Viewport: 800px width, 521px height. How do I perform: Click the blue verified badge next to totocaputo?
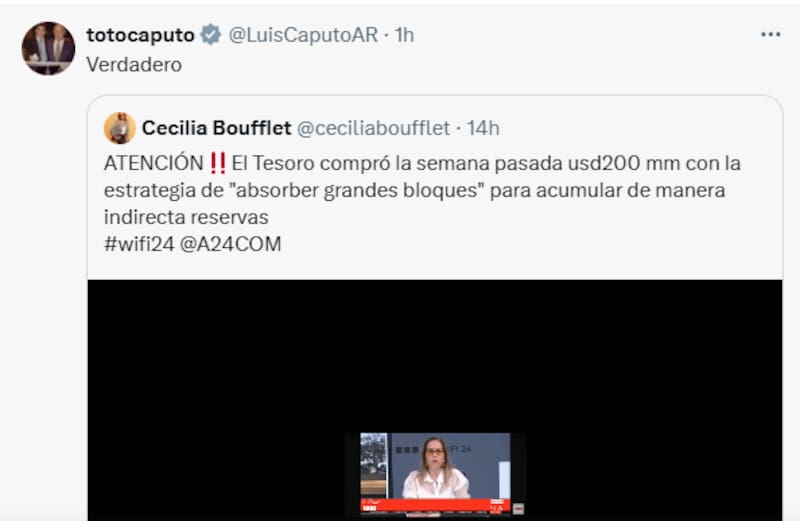(x=210, y=35)
